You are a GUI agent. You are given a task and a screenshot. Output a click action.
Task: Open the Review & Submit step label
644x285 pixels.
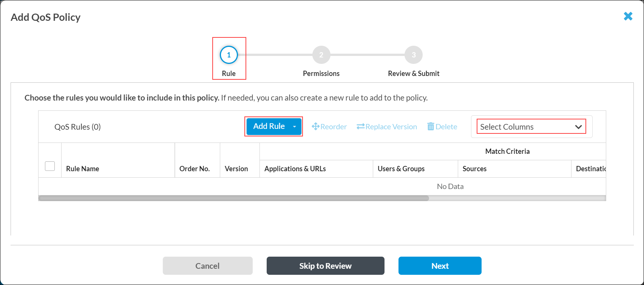[413, 74]
